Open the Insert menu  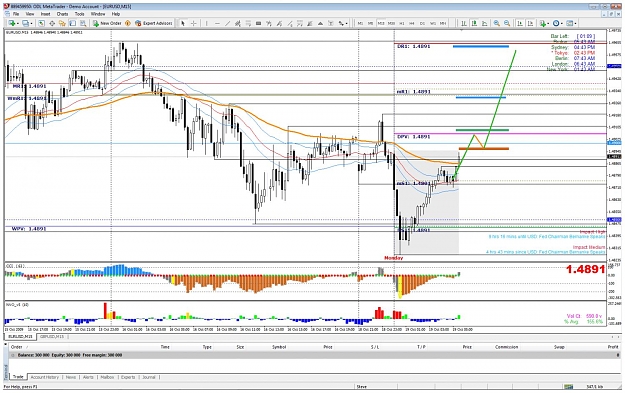click(45, 14)
